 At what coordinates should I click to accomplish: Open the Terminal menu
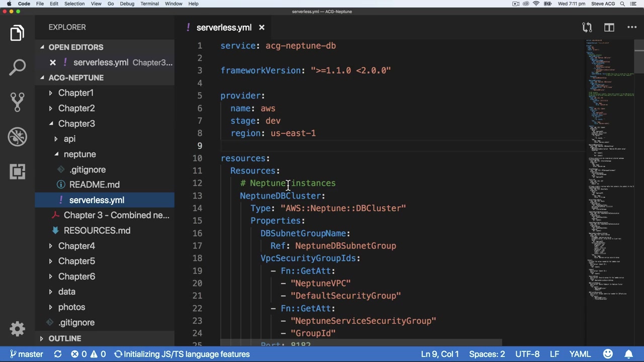click(149, 4)
